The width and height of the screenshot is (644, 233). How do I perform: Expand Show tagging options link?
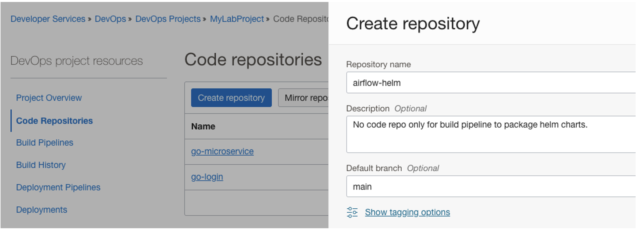click(x=407, y=212)
